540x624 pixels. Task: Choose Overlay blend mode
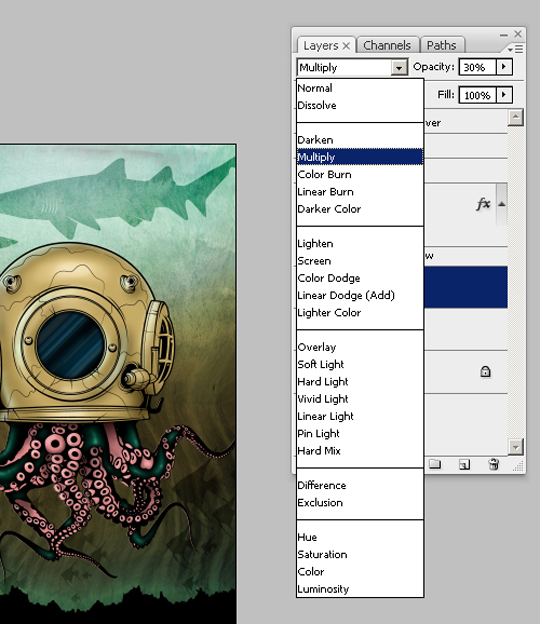pyautogui.click(x=317, y=347)
